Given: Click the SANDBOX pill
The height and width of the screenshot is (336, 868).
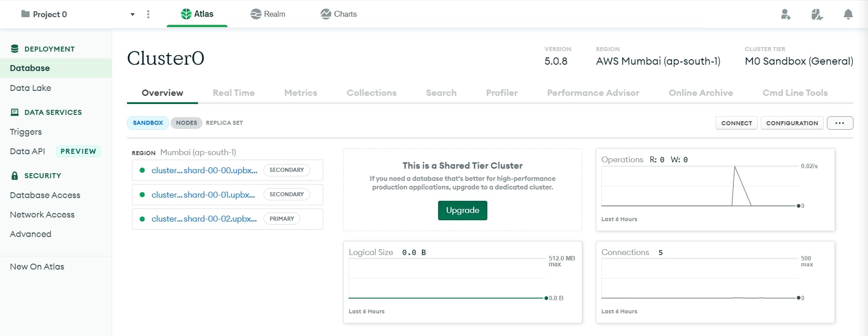Looking at the screenshot, I should coord(148,123).
